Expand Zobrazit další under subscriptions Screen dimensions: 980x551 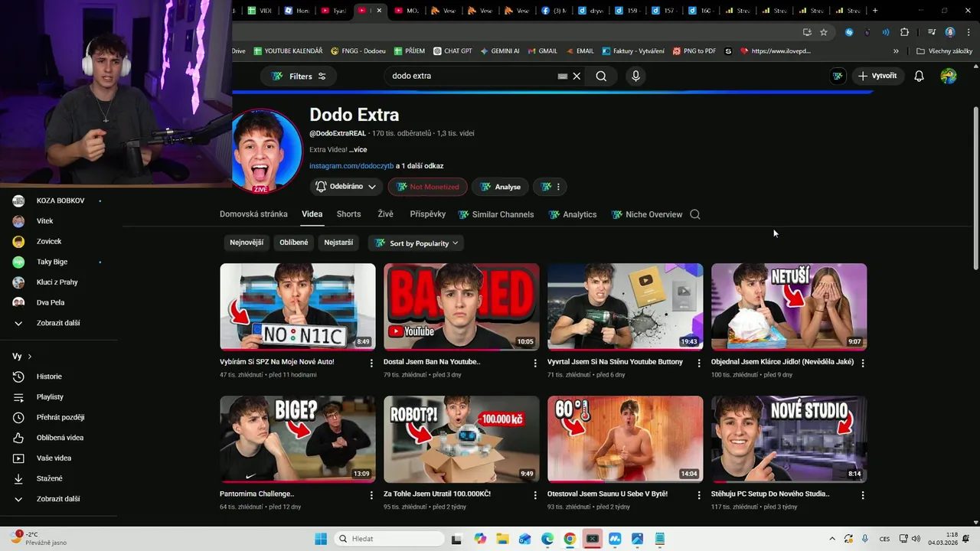coord(58,323)
